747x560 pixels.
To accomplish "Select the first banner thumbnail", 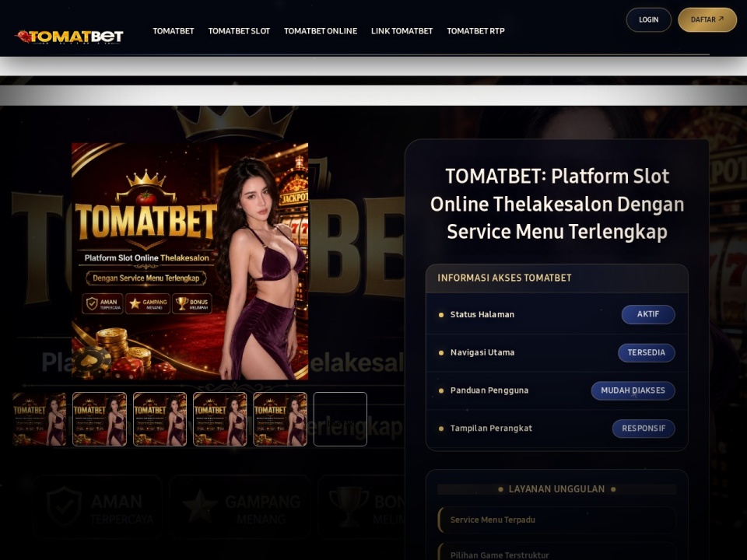I will tap(39, 419).
